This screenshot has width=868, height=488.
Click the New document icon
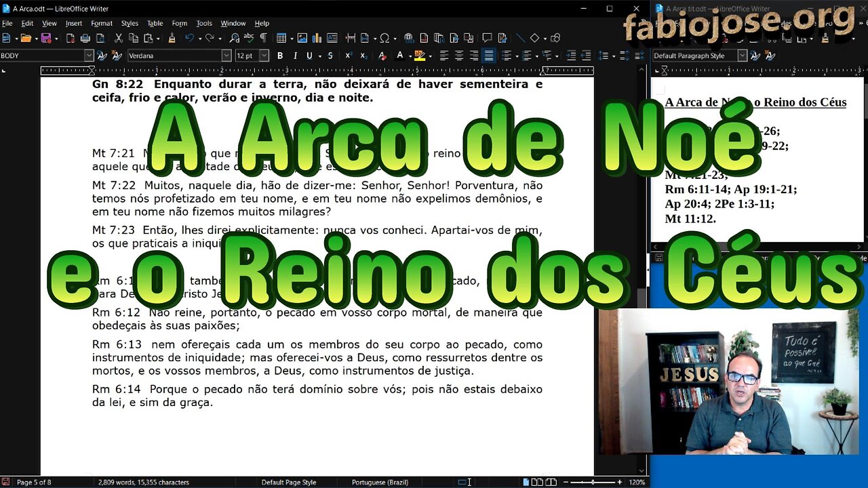(x=7, y=38)
